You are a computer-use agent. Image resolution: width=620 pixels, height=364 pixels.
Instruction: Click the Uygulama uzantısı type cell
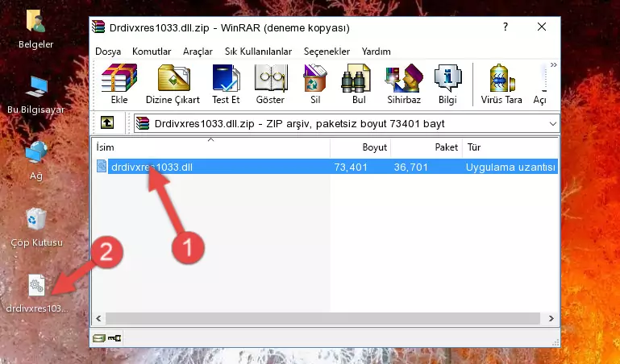[x=510, y=167]
